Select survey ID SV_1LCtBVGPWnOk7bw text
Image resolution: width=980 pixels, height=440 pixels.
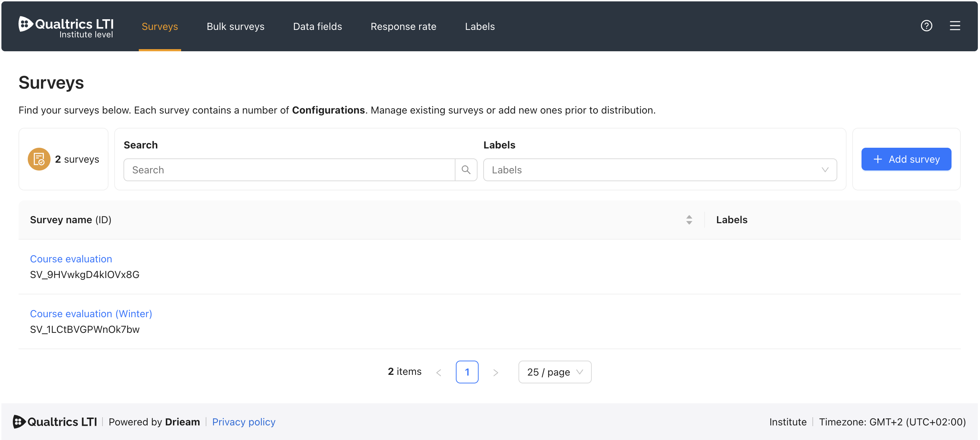(x=85, y=330)
